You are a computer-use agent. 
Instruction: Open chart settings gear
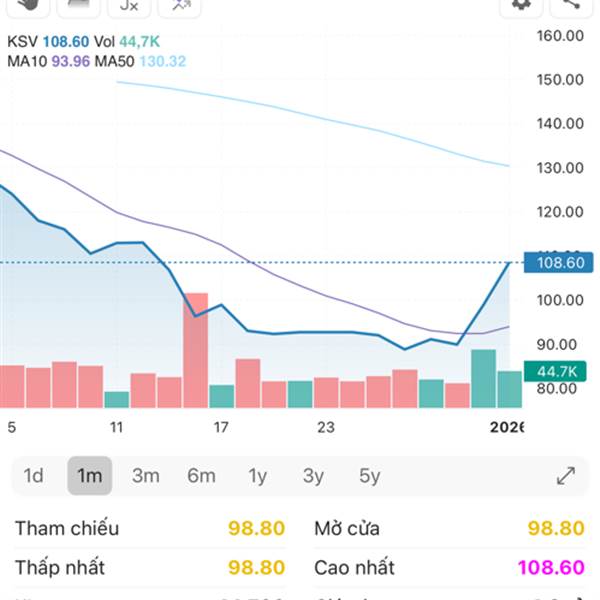(520, 6)
